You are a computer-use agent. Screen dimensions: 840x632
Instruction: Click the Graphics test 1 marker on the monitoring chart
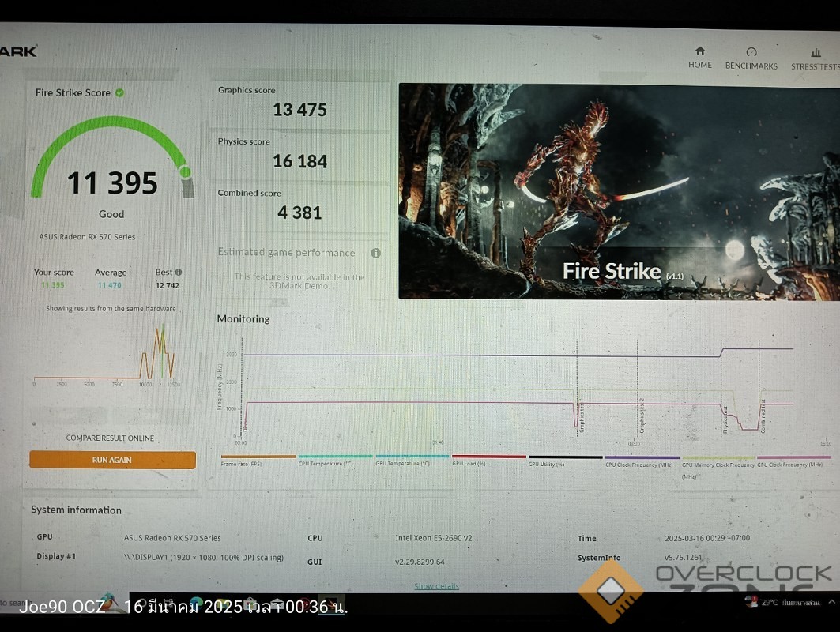pyautogui.click(x=582, y=418)
